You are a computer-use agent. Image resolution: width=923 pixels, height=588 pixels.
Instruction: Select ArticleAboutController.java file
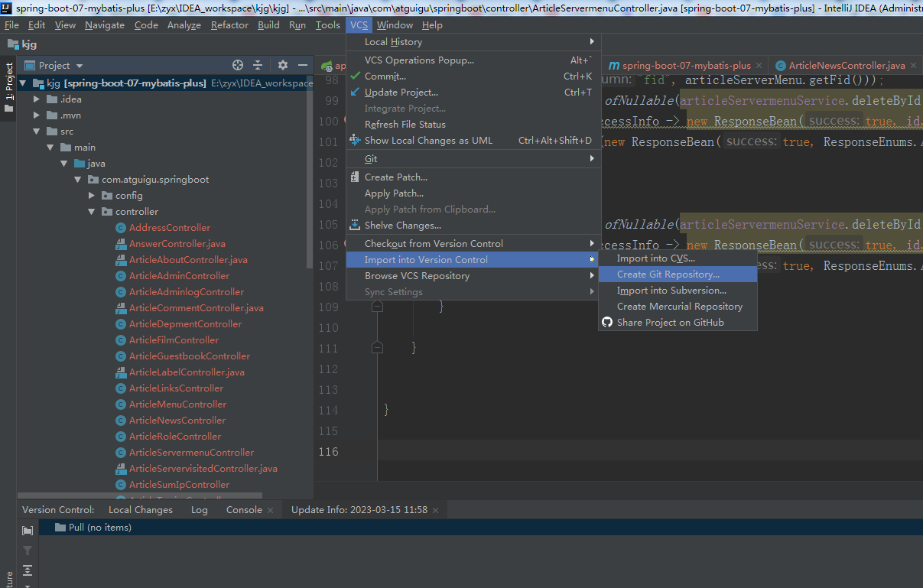tap(188, 260)
